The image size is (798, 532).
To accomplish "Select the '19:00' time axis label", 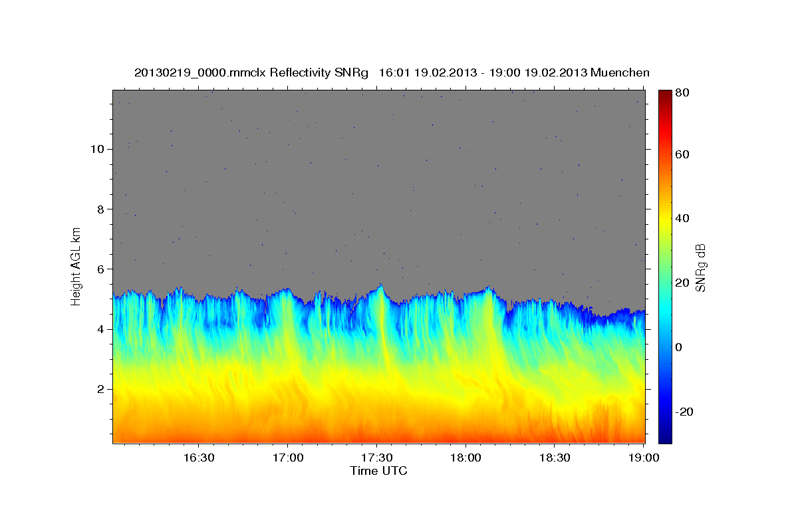I will 644,458.
